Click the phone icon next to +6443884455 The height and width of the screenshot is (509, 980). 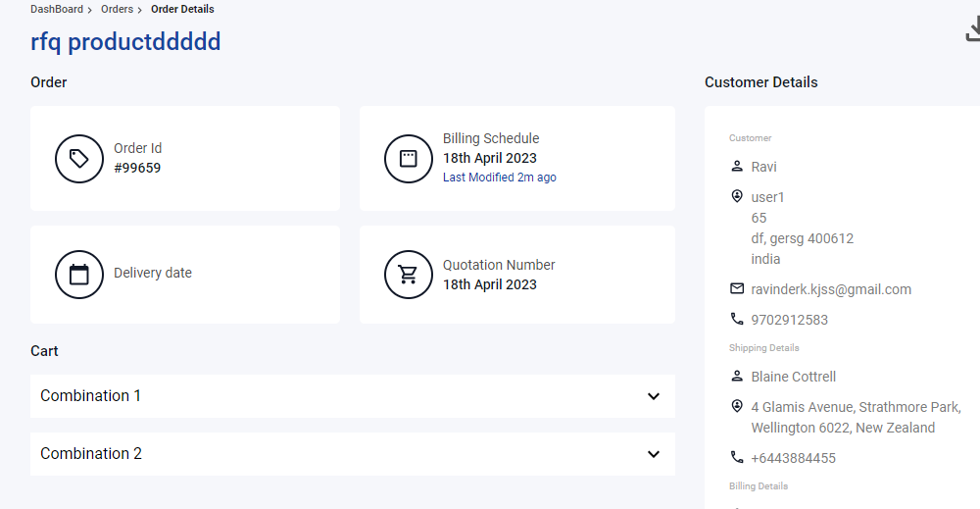coord(737,457)
